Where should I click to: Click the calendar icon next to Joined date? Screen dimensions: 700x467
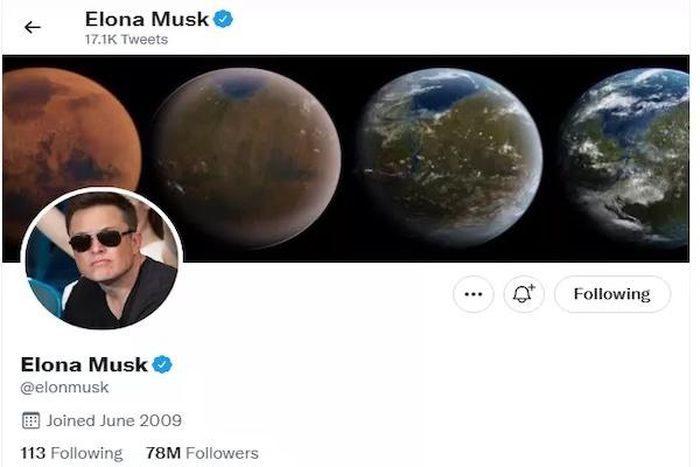click(x=30, y=420)
